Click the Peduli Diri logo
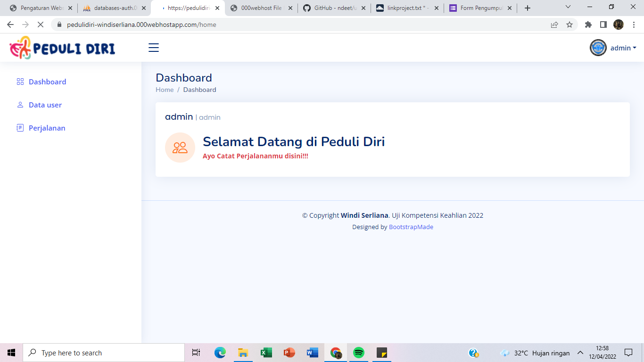Screen dimensions: 644x362 [x=63, y=48]
